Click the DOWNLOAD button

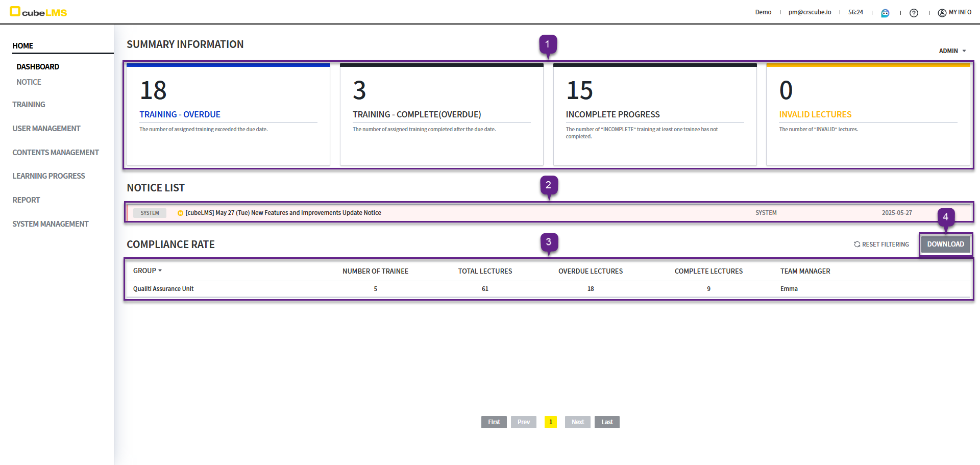[945, 244]
